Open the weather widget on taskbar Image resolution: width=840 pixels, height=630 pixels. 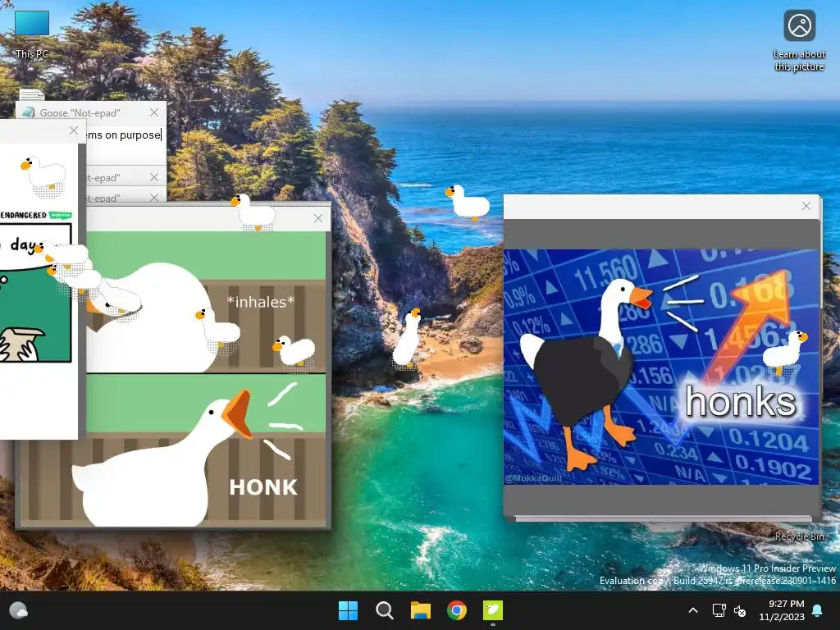(x=19, y=610)
